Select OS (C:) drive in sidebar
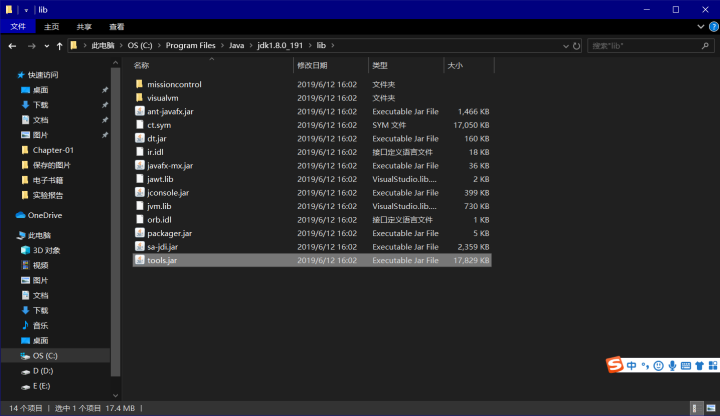The image size is (720, 416). 45,355
